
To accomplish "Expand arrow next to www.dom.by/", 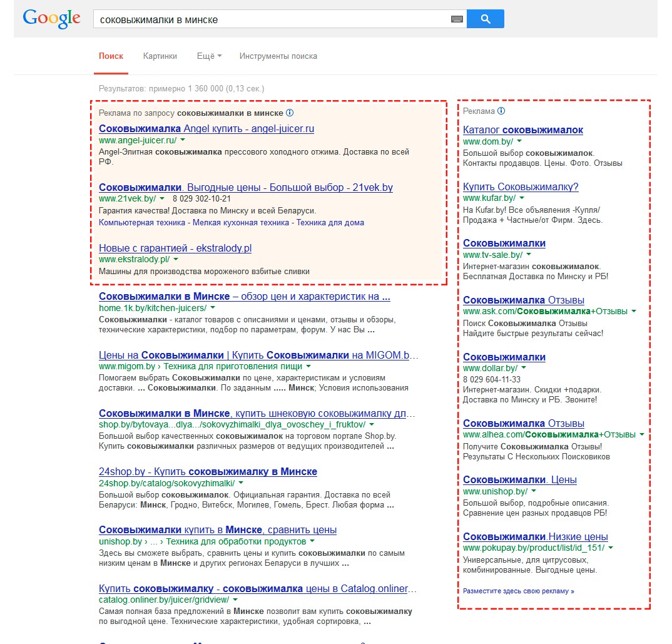I will coord(519,141).
